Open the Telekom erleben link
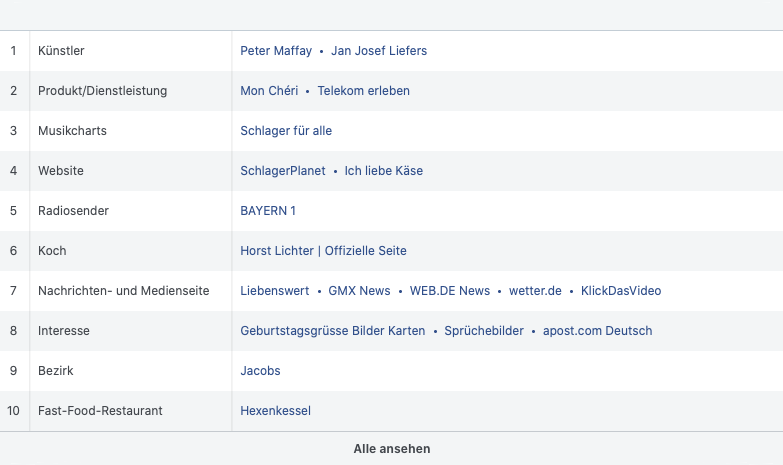Viewport: 783px width, 465px height. point(364,91)
